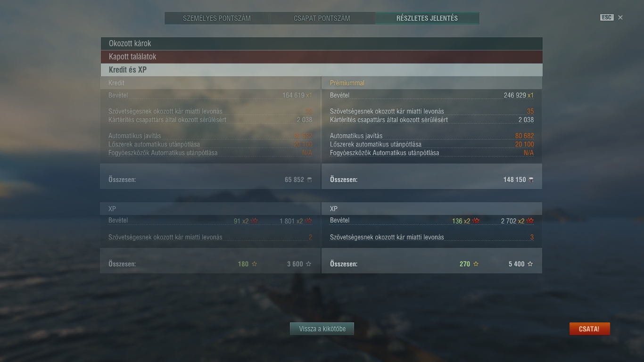Expand the Kapott találatok section
The height and width of the screenshot is (362, 644).
click(x=322, y=57)
